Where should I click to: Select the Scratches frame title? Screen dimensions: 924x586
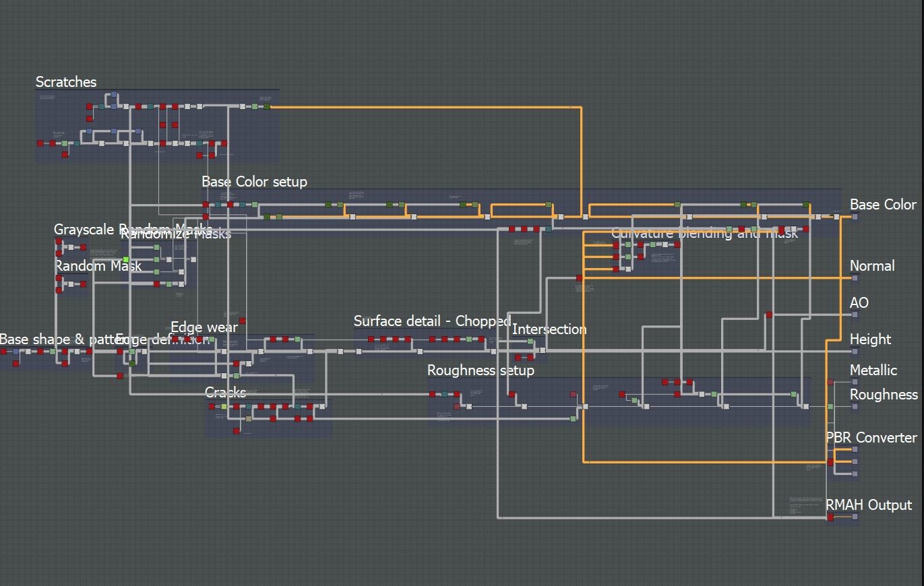click(x=66, y=82)
